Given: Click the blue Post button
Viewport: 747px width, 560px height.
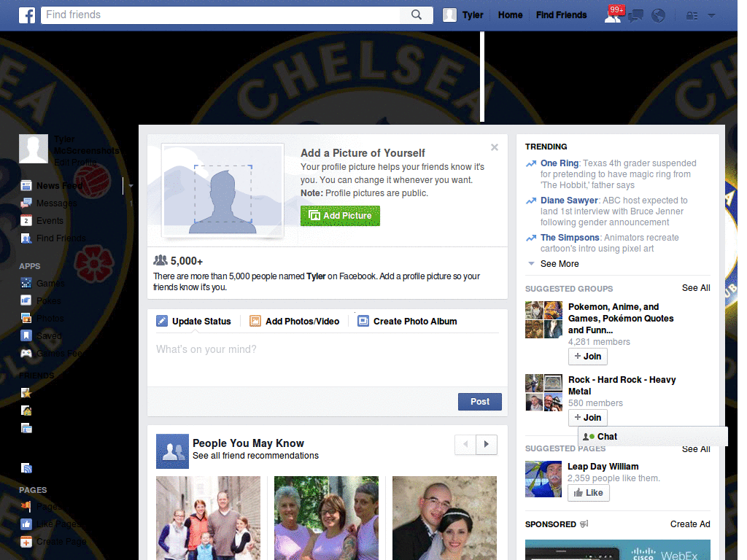Looking at the screenshot, I should [x=480, y=402].
